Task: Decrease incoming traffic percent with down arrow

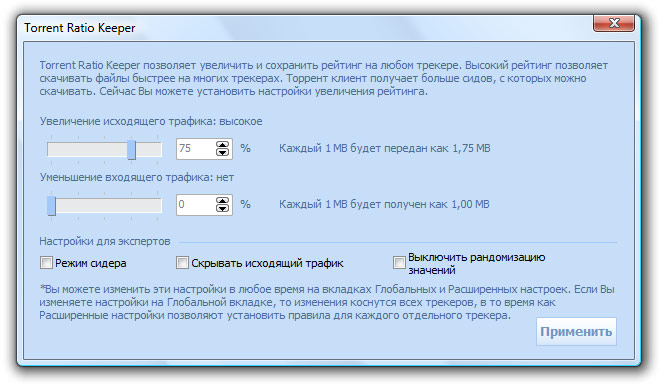Action: coord(222,208)
